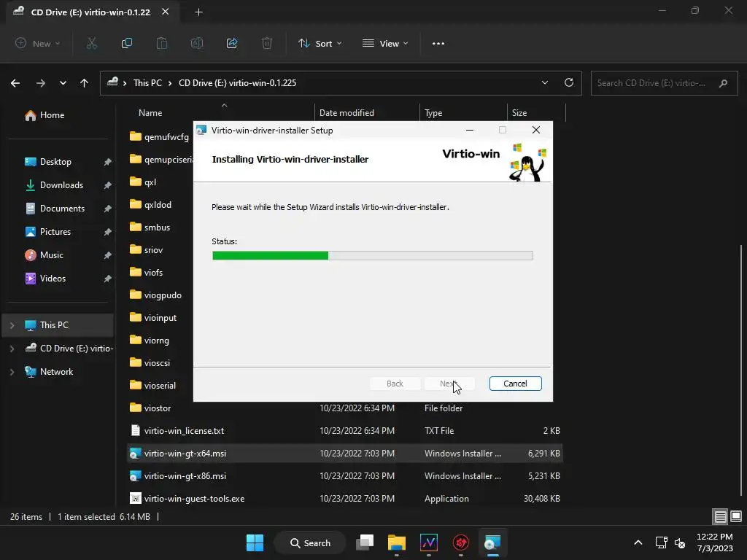Add a new Explorer tab
747x560 pixels.
198,12
